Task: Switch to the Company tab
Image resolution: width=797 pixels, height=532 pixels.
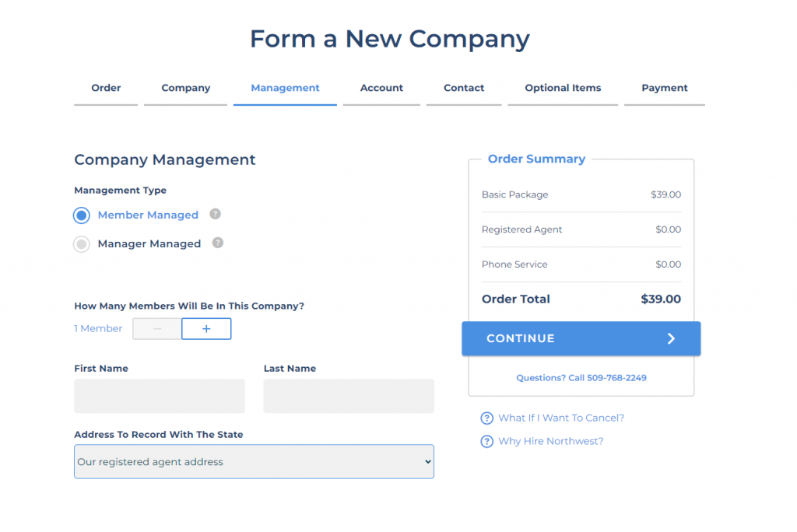Action: (x=186, y=88)
